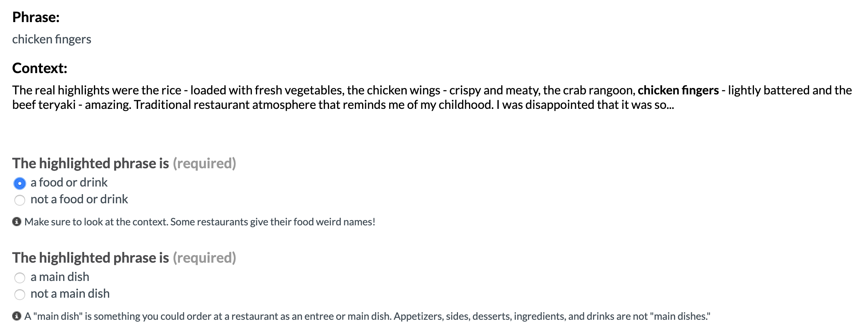
Task: Click the 'a food or drink' label text
Action: (69, 182)
